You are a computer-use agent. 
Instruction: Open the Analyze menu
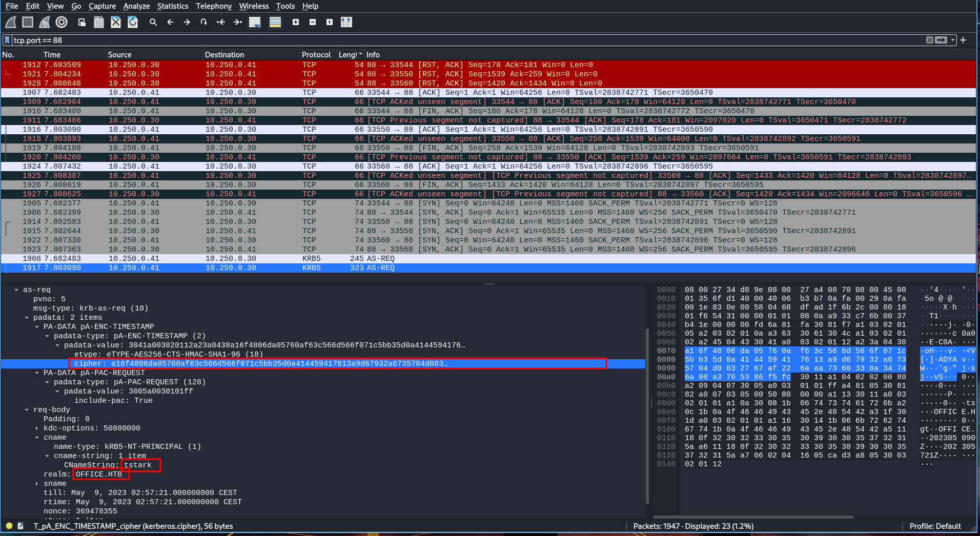136,6
